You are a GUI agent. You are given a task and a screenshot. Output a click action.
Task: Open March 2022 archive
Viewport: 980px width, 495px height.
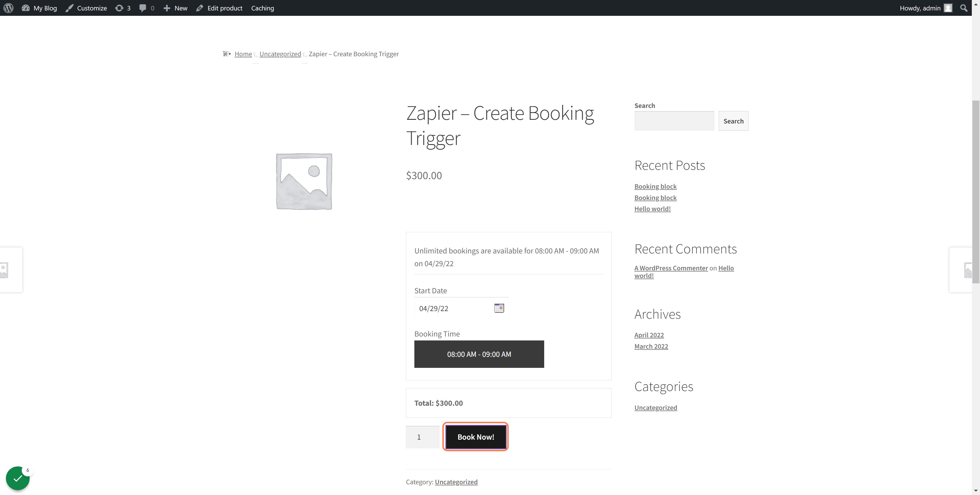651,346
